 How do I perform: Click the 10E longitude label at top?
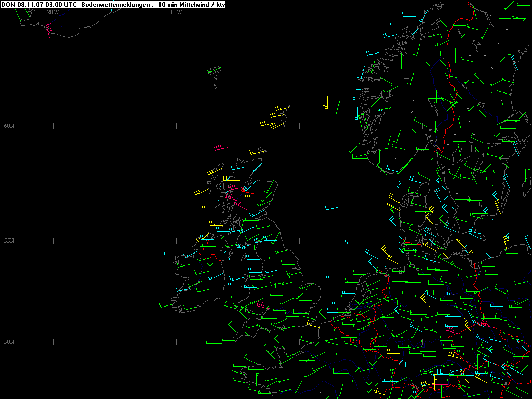coord(422,12)
